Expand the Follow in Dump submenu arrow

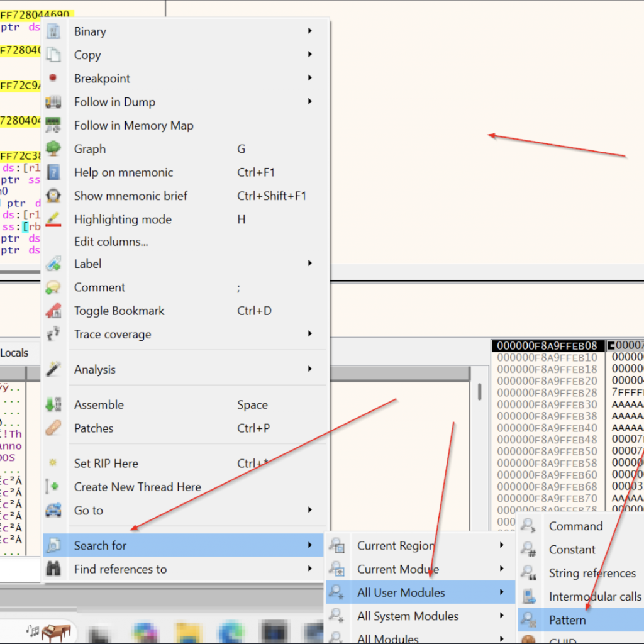309,102
